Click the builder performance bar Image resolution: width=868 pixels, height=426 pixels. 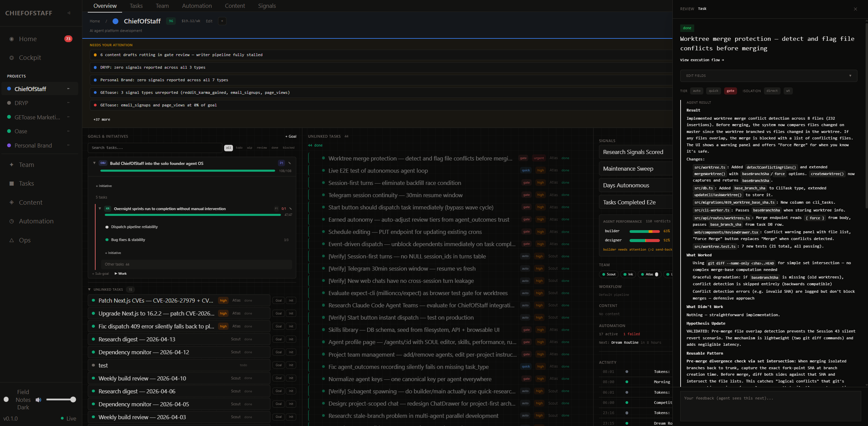pyautogui.click(x=645, y=231)
